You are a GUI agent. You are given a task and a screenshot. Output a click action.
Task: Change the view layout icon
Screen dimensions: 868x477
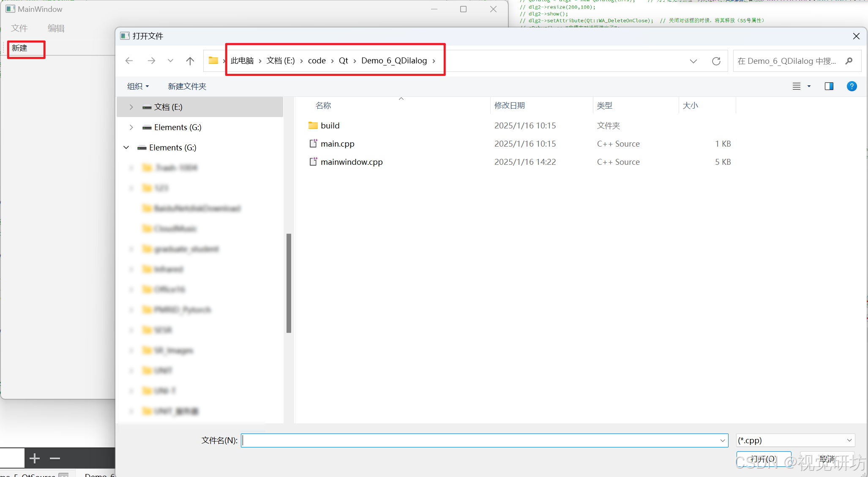coord(797,86)
